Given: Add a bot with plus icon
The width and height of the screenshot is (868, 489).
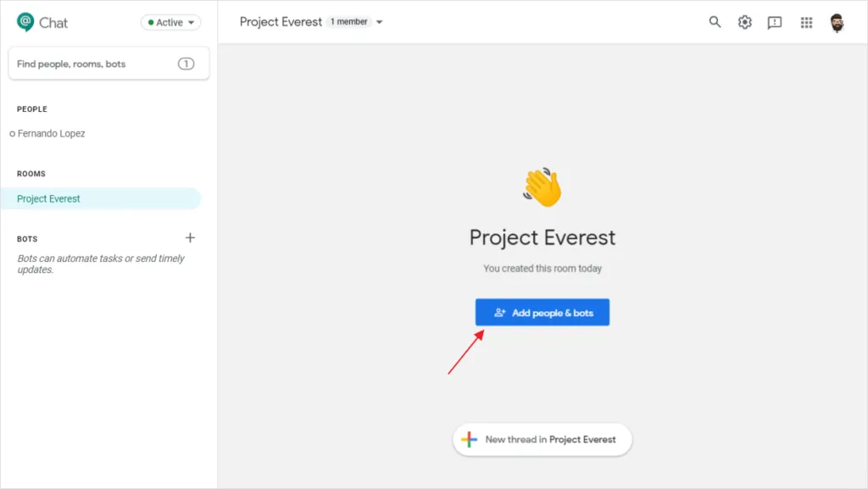Looking at the screenshot, I should 190,238.
